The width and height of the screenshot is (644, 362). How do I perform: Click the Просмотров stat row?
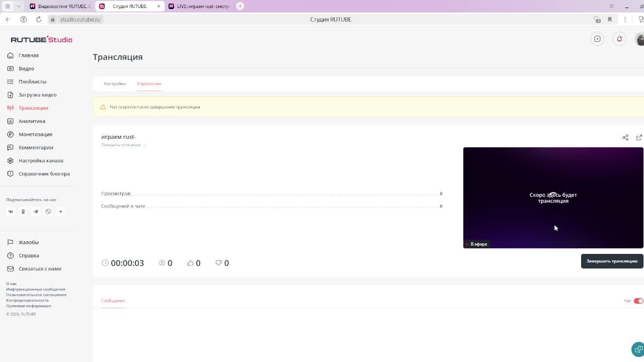(272, 194)
